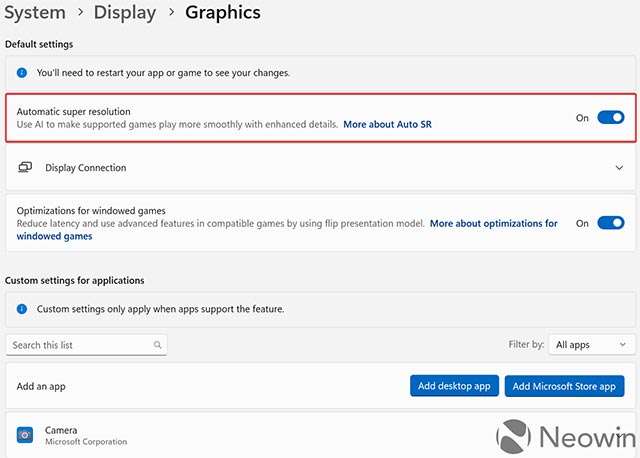Viewport: 640px width, 458px height.
Task: Click the Graphics breadcrumb title
Action: pos(223,13)
